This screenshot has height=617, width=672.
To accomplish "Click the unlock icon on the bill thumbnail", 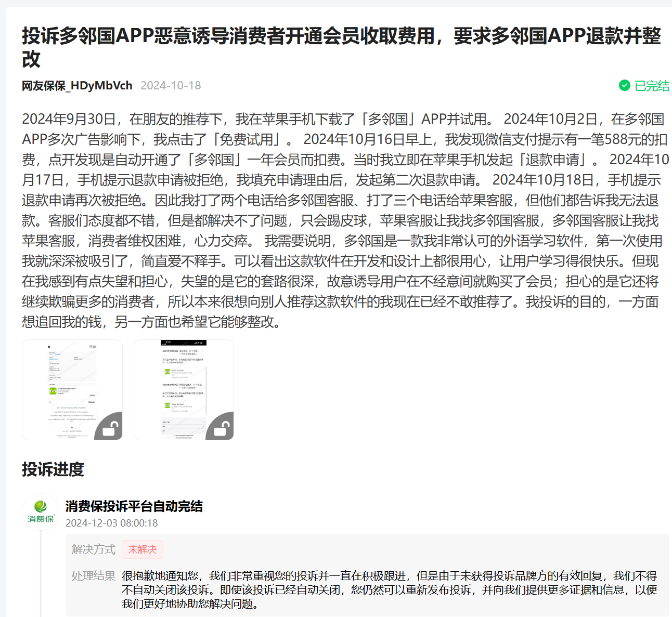I will coord(110,428).
